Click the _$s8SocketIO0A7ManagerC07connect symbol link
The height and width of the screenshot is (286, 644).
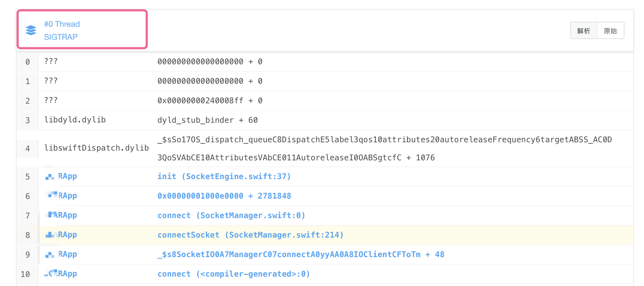301,254
